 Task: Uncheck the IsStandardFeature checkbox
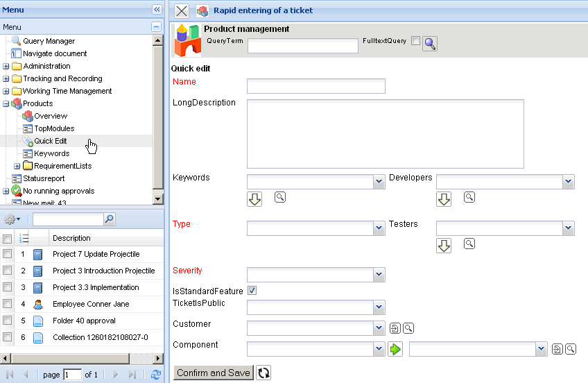click(252, 291)
